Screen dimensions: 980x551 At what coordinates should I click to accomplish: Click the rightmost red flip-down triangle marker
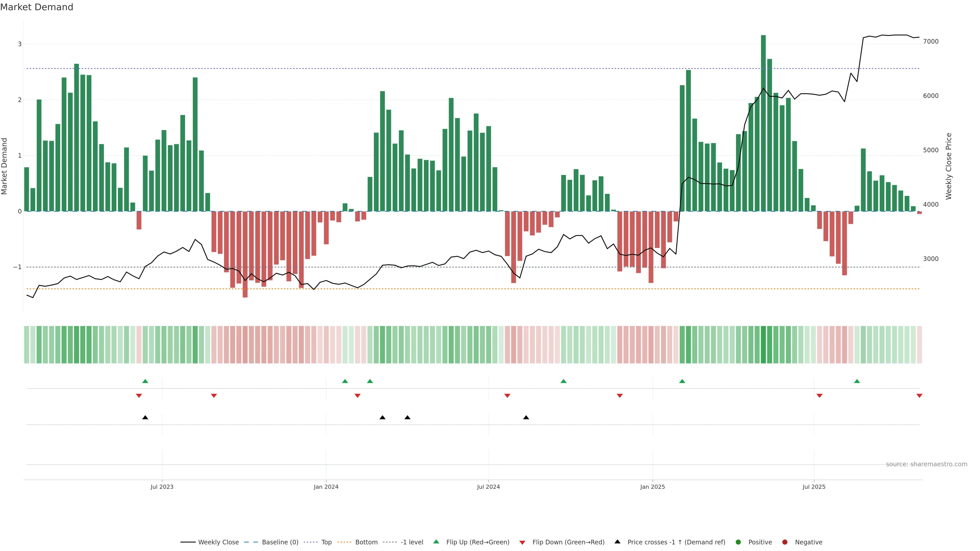pyautogui.click(x=919, y=396)
